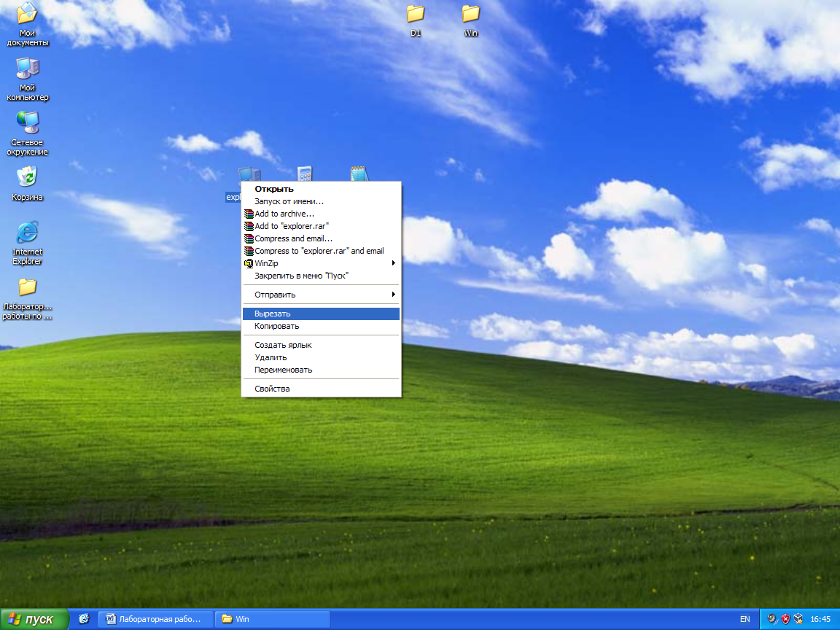The width and height of the screenshot is (840, 630).
Task: Switch to Лабораторная рабо... taskbar window
Action: tap(155, 619)
